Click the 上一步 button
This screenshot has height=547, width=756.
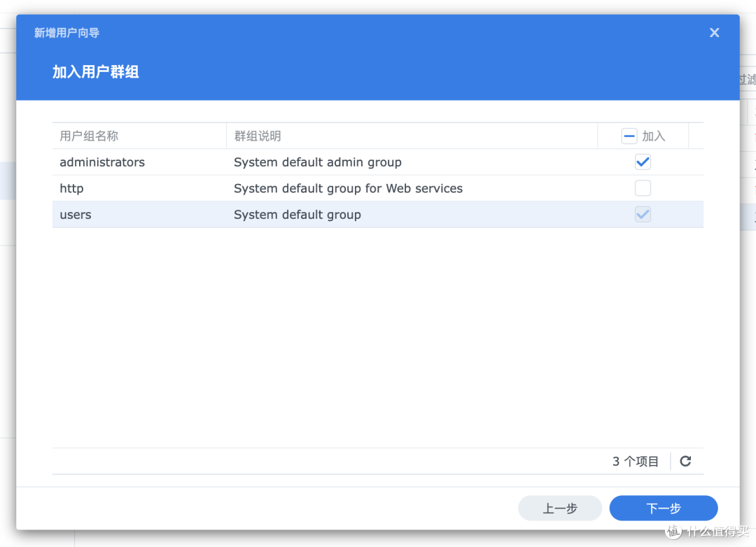click(x=560, y=508)
